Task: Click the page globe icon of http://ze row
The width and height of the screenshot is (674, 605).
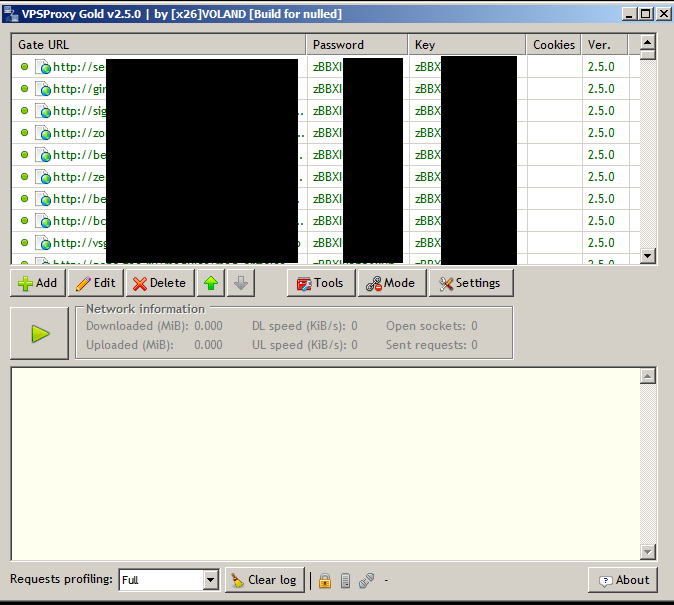Action: coord(43,177)
